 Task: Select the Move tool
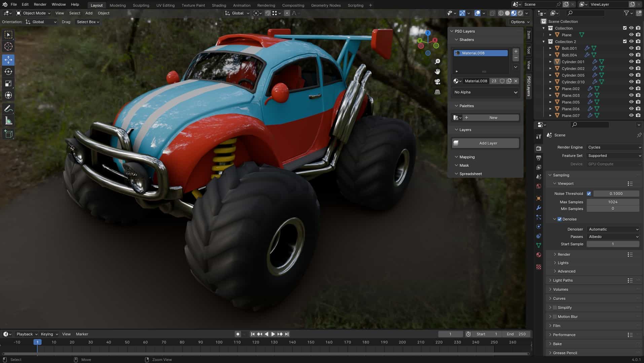tap(8, 60)
